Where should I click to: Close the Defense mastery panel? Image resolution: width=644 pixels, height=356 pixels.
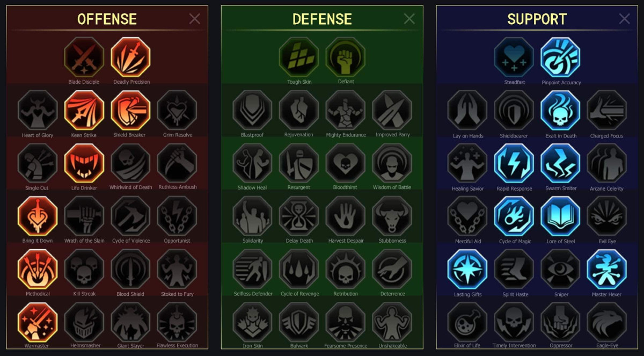point(409,19)
